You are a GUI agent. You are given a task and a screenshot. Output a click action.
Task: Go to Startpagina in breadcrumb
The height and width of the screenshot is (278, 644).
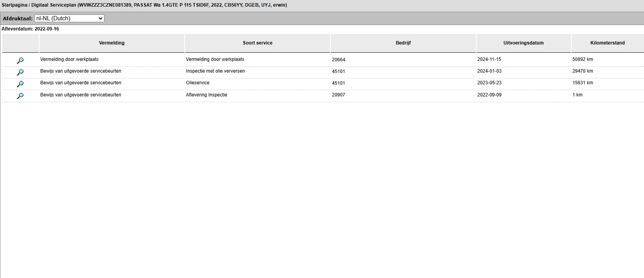[14, 5]
